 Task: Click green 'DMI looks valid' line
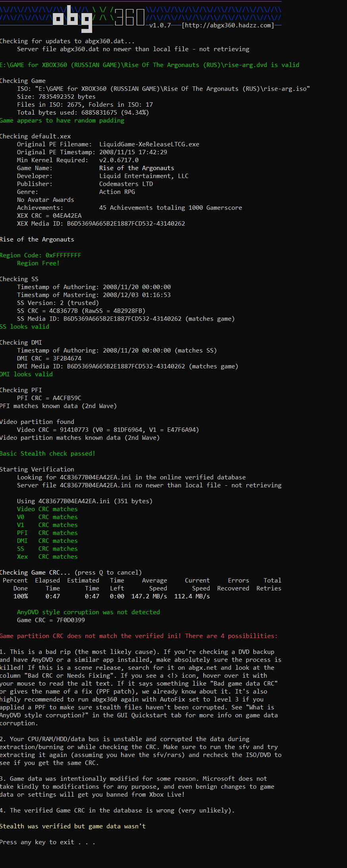pos(26,374)
